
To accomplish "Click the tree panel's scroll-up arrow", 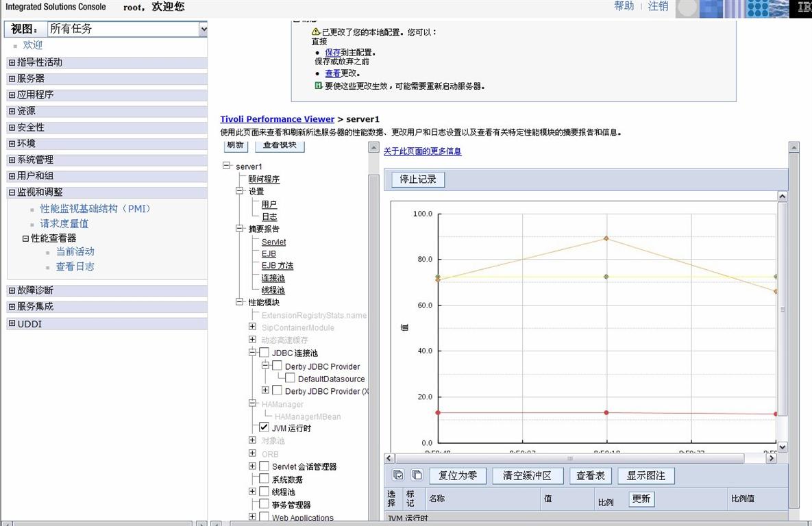I will (x=373, y=147).
